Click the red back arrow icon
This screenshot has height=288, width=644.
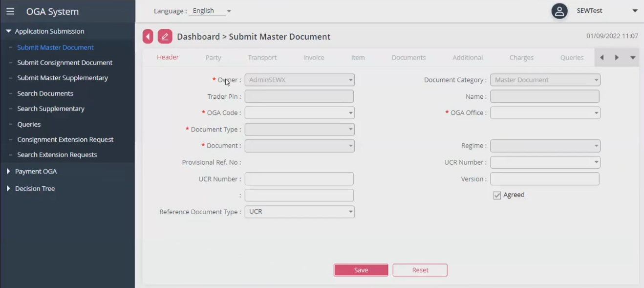148,37
